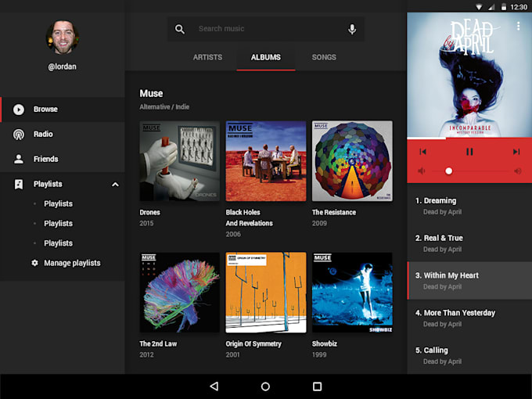Click the search magnifier icon

pos(180,29)
